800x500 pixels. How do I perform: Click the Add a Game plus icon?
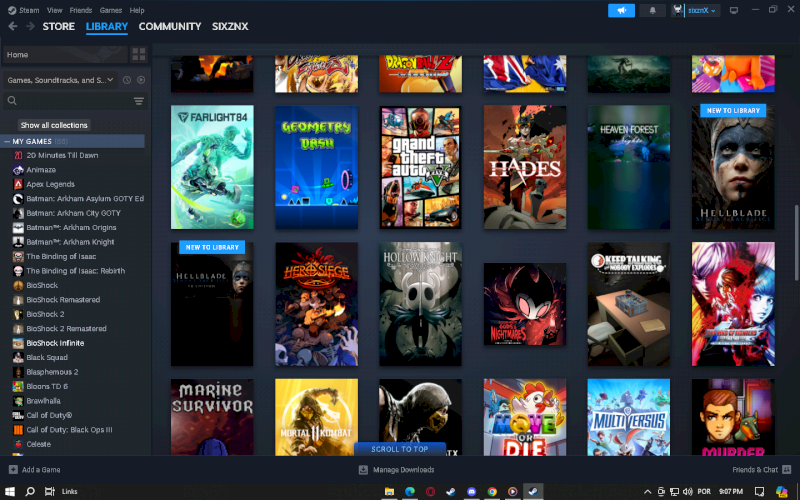pyautogui.click(x=13, y=469)
